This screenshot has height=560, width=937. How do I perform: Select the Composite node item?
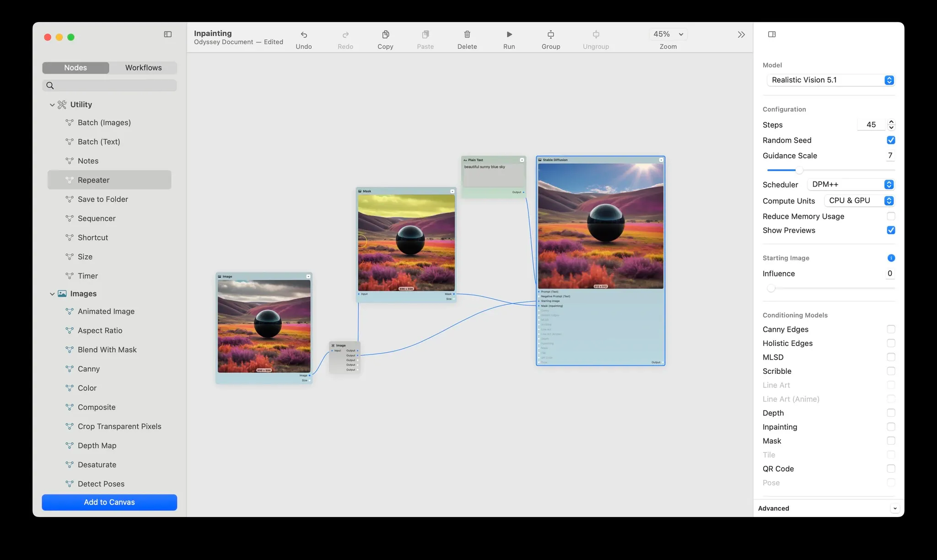[x=109, y=407]
